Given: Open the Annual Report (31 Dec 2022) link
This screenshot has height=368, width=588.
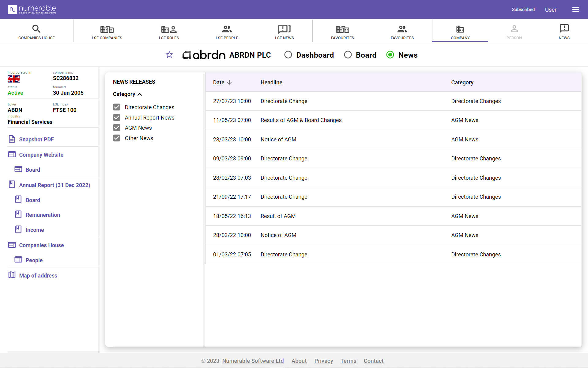Looking at the screenshot, I should pos(55,185).
